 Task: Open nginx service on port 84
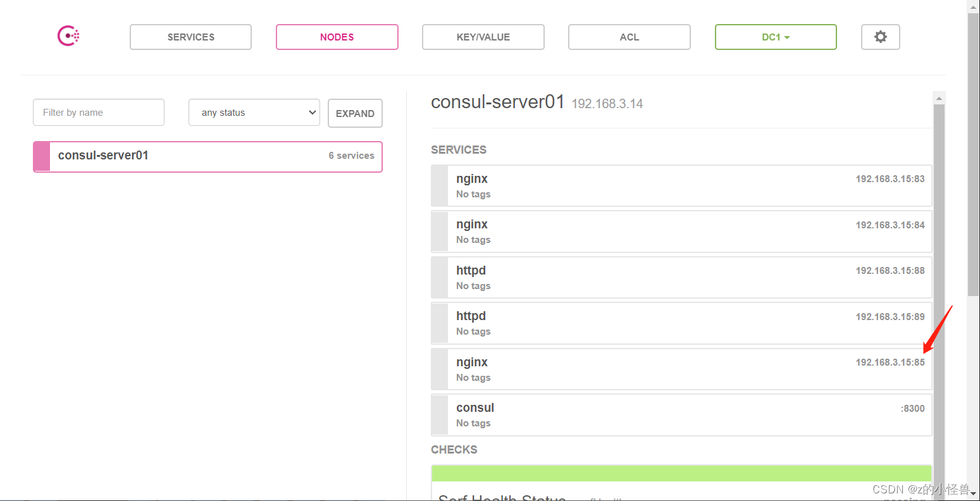pos(681,232)
